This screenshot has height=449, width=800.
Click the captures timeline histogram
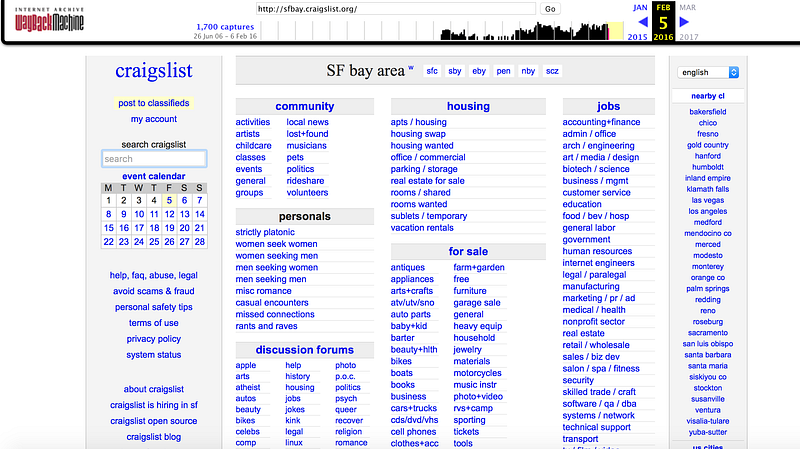click(527, 31)
